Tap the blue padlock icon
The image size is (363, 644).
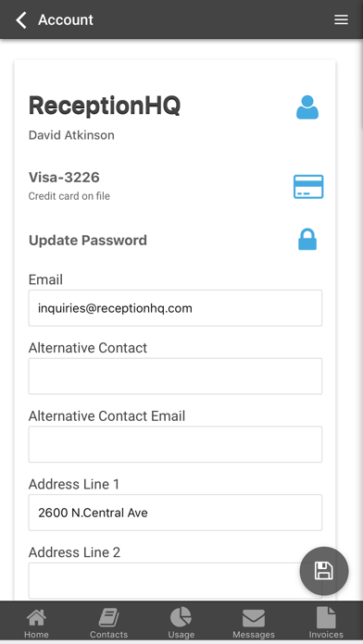tap(307, 240)
